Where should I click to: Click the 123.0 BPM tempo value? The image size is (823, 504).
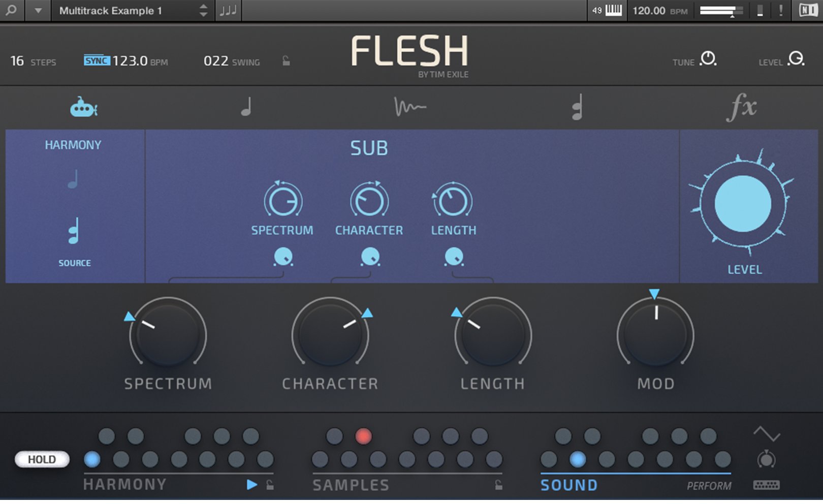pyautogui.click(x=130, y=61)
